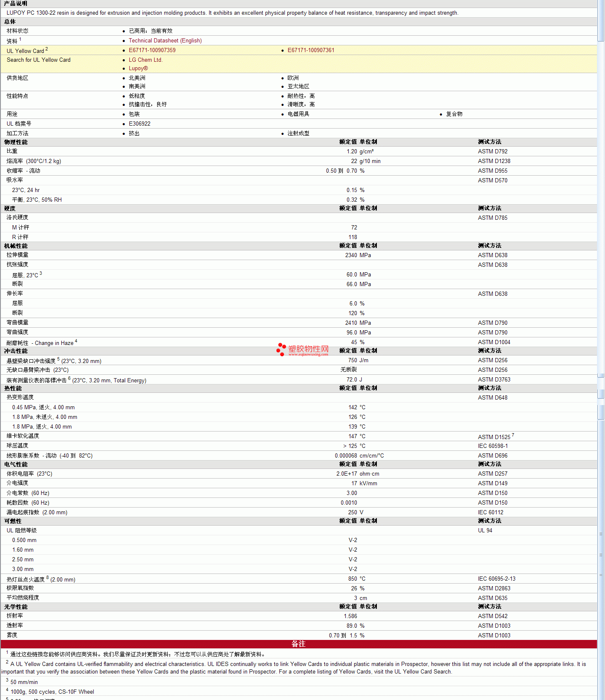Click the '0.500 mm' flame rating row label
The height and width of the screenshot is (700, 605).
coord(24,540)
